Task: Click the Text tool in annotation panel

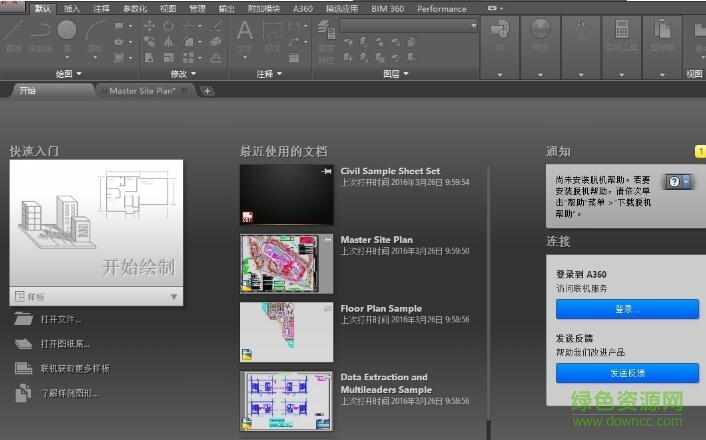Action: 245,32
